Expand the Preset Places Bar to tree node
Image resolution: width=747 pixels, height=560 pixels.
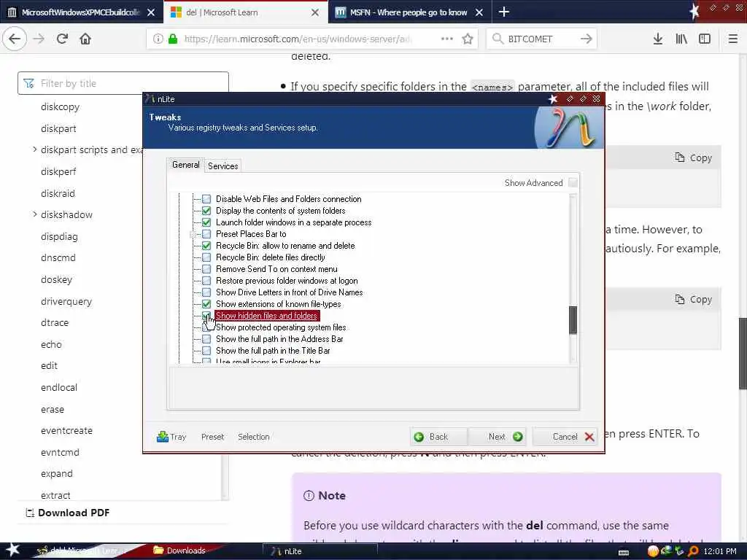(x=193, y=234)
